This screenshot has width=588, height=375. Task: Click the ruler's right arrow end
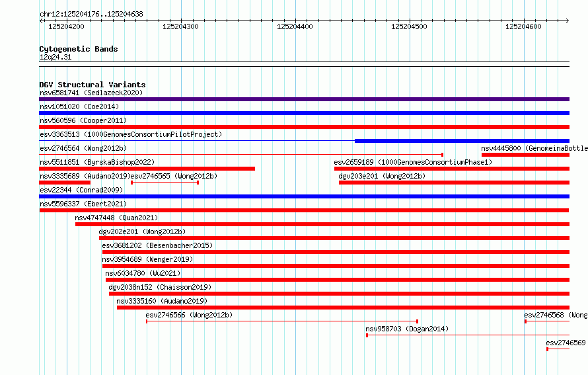568,21
